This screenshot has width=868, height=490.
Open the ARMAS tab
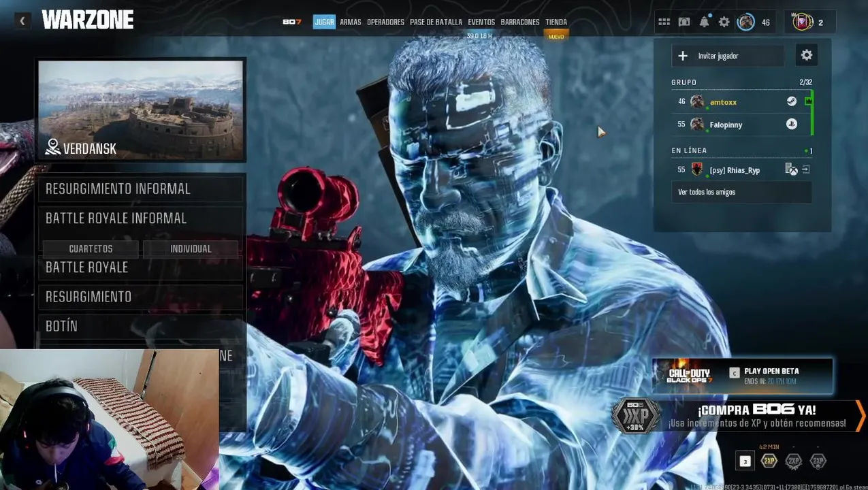(x=351, y=22)
